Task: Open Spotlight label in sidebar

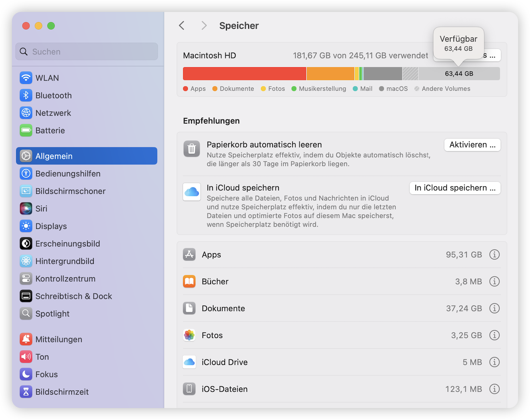Action: click(x=52, y=314)
